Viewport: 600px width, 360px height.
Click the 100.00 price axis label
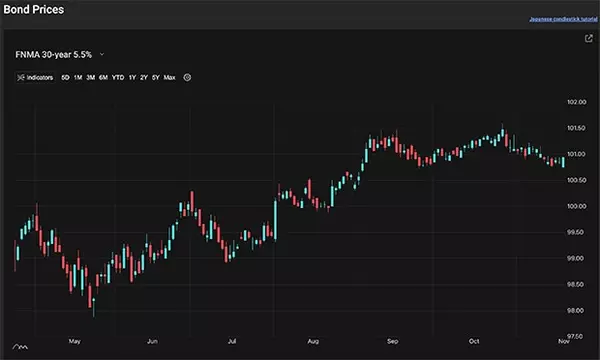pos(577,206)
